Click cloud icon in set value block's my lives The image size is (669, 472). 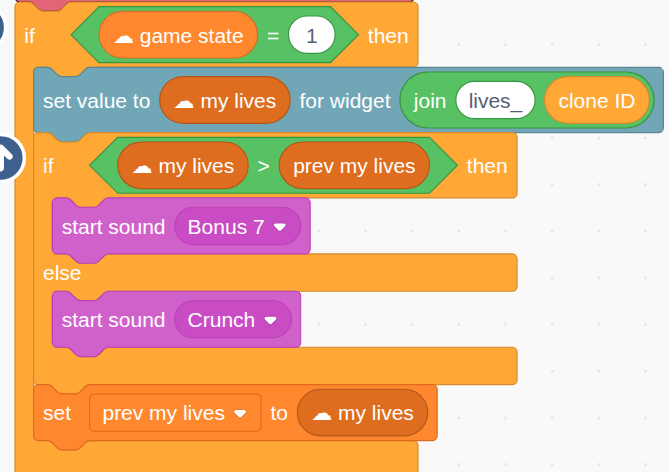[184, 101]
